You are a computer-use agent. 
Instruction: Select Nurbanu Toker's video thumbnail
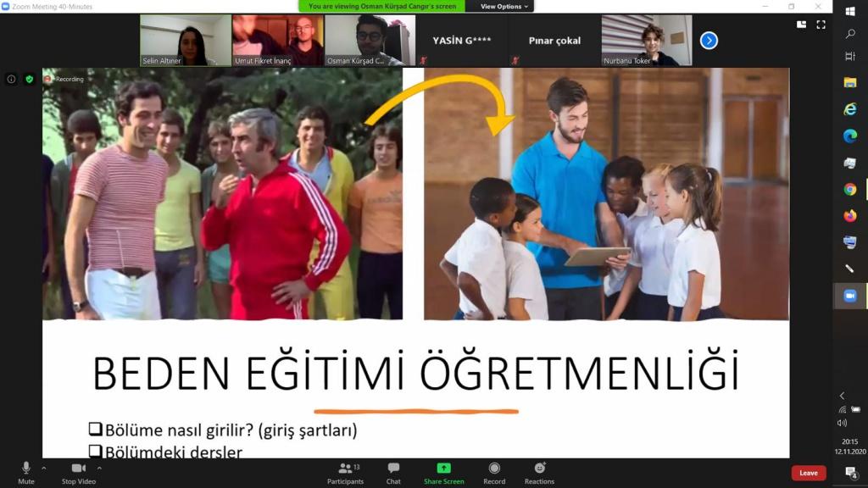point(647,41)
